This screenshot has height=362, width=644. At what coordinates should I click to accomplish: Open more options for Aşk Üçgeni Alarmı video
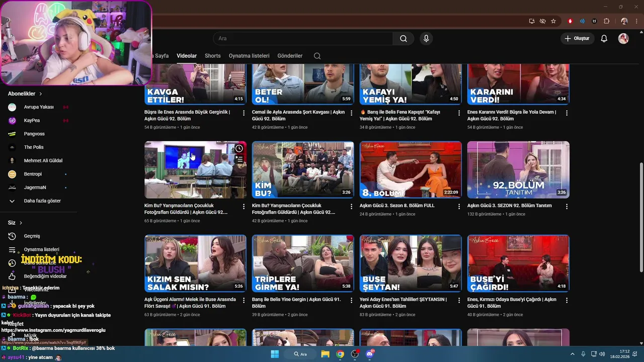[x=244, y=300]
